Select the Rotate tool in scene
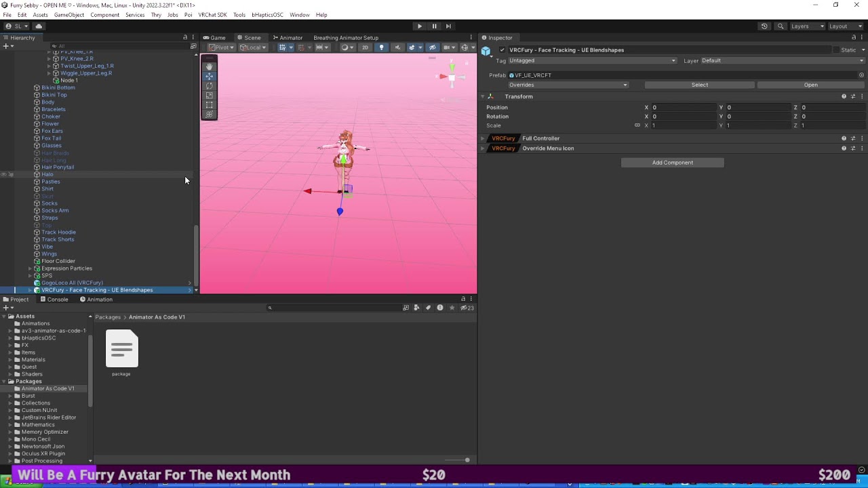Screen dimensions: 868x488 [x=209, y=86]
